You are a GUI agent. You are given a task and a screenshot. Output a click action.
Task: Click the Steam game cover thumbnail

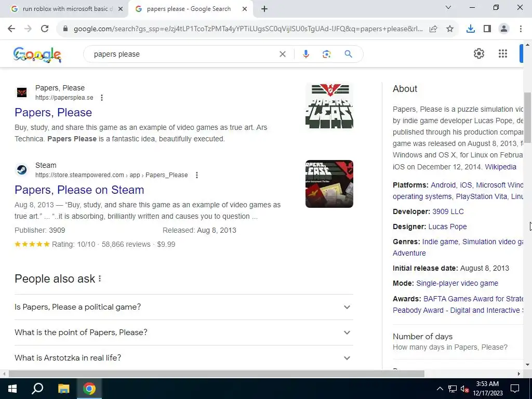click(x=329, y=184)
